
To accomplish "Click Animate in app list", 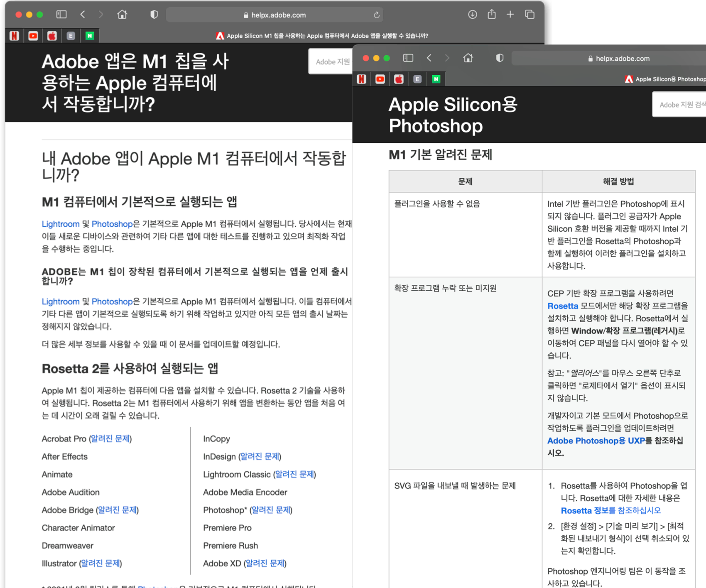I will (x=57, y=474).
